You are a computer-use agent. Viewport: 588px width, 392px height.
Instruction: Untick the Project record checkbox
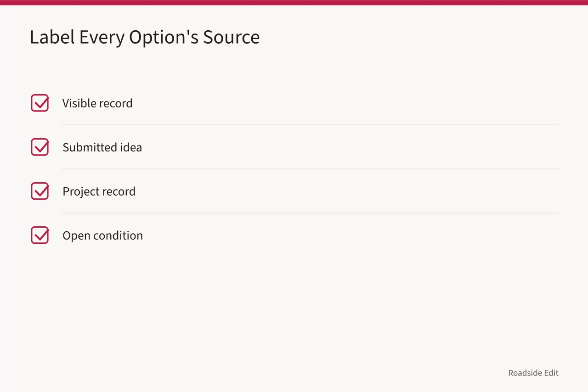tap(40, 191)
